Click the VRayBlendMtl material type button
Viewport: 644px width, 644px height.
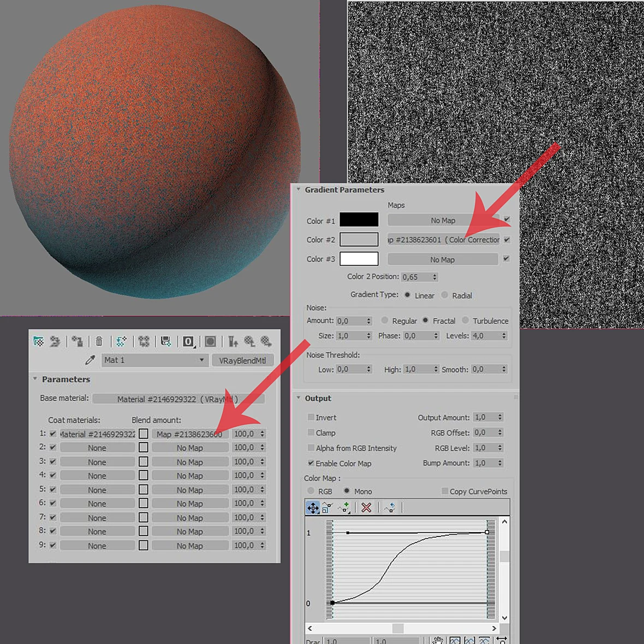pos(242,360)
